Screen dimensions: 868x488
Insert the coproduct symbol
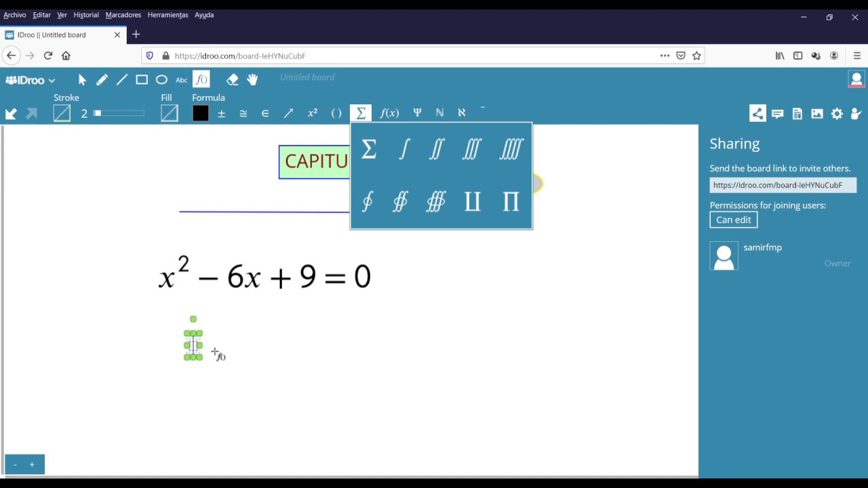pos(473,201)
